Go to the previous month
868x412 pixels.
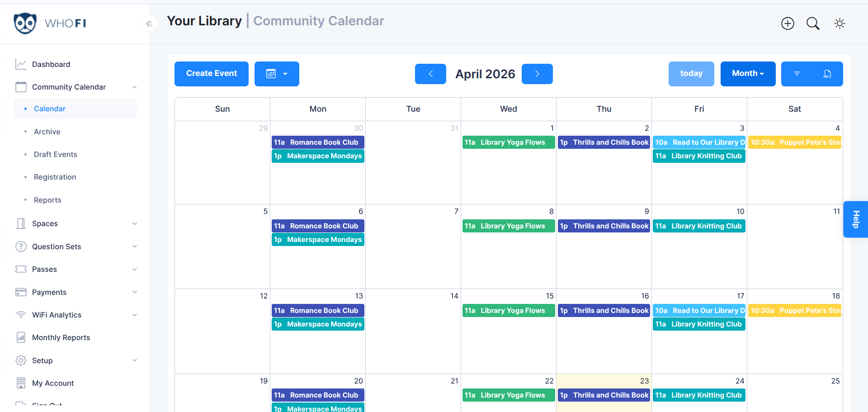(430, 74)
